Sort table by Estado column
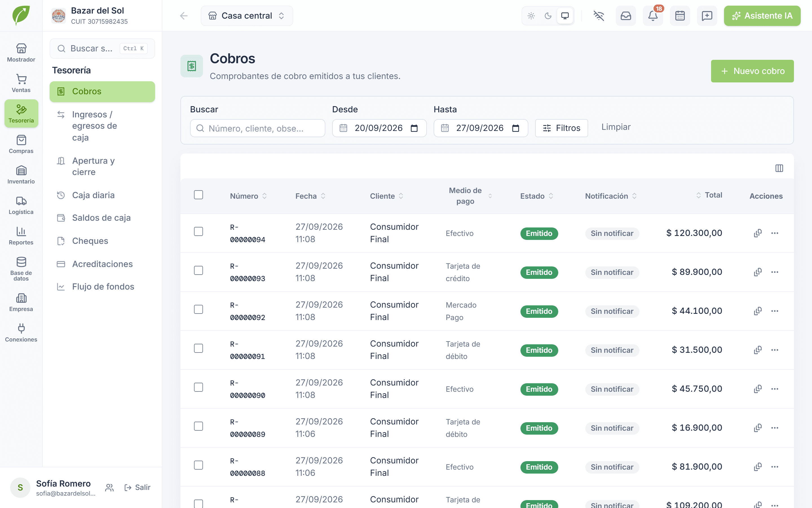The height and width of the screenshot is (508, 812). (537, 196)
